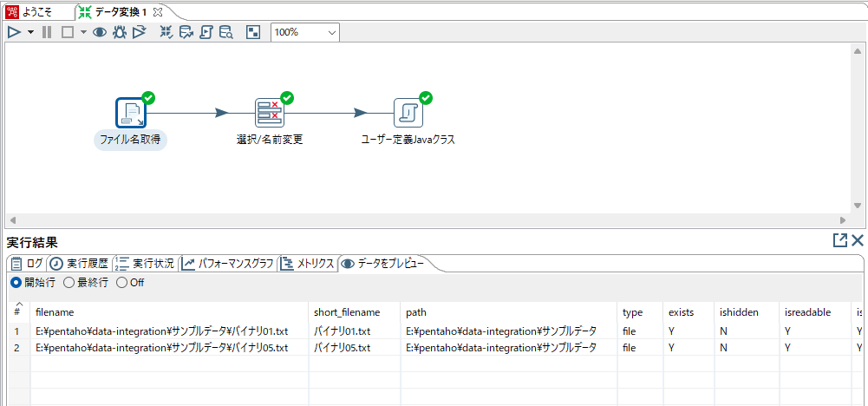Select the Off radio button
Image resolution: width=868 pixels, height=406 pixels.
coord(121,282)
